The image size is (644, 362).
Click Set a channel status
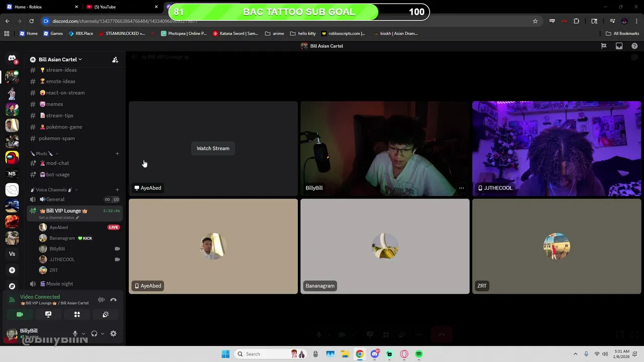pos(58,218)
